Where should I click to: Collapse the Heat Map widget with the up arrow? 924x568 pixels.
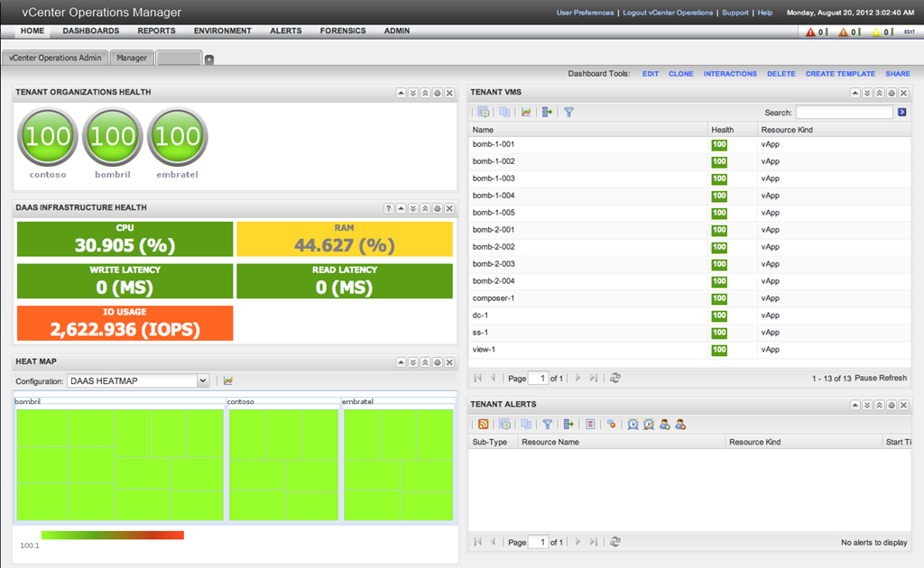(x=401, y=362)
